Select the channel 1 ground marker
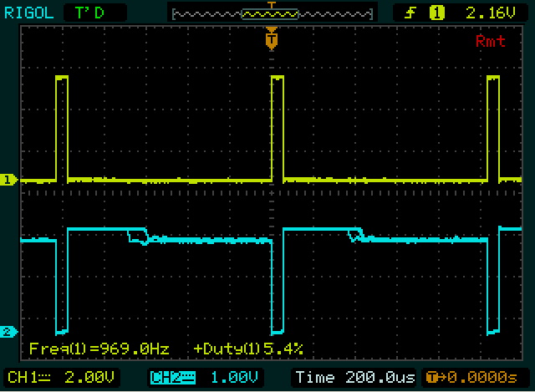The width and height of the screenshot is (535, 392). (8, 180)
